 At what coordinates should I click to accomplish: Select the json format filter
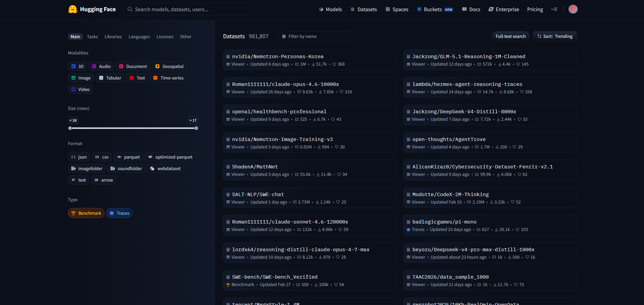[79, 157]
